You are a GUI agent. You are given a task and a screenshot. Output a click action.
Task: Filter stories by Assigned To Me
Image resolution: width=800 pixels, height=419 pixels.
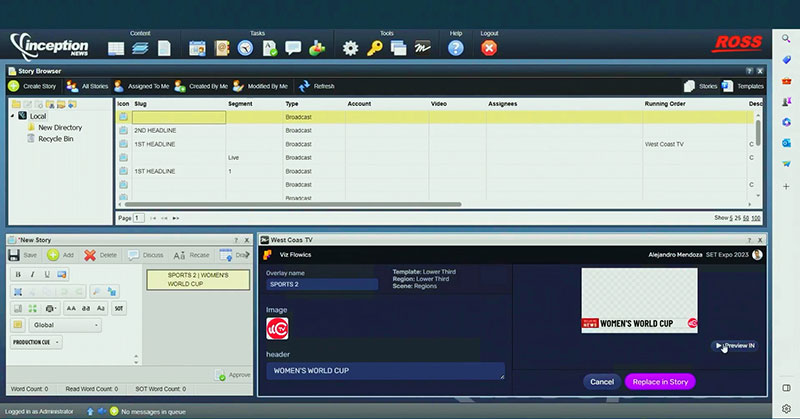pyautogui.click(x=141, y=86)
